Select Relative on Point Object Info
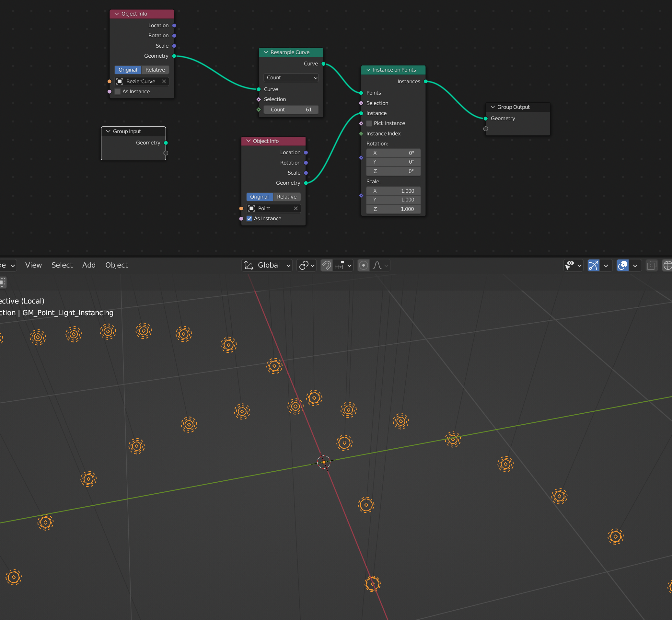Viewport: 672px width, 620px height. coord(286,197)
